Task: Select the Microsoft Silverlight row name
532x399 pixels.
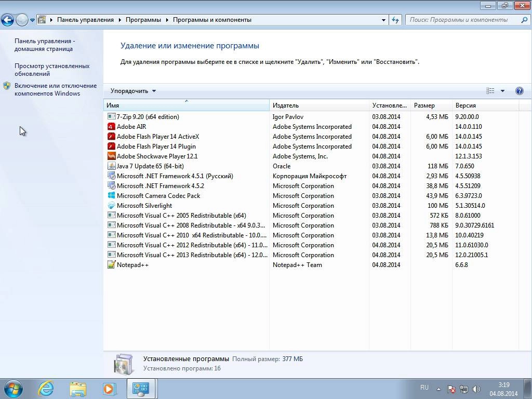Action: tap(144, 205)
